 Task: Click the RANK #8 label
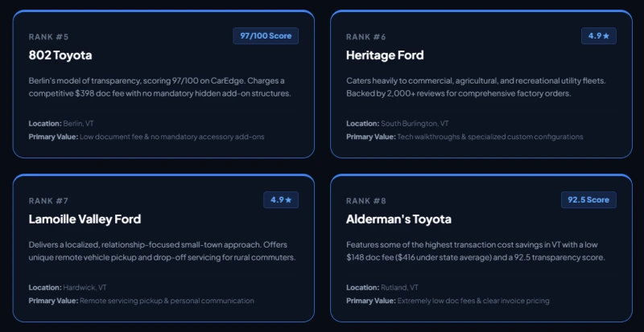(x=366, y=201)
